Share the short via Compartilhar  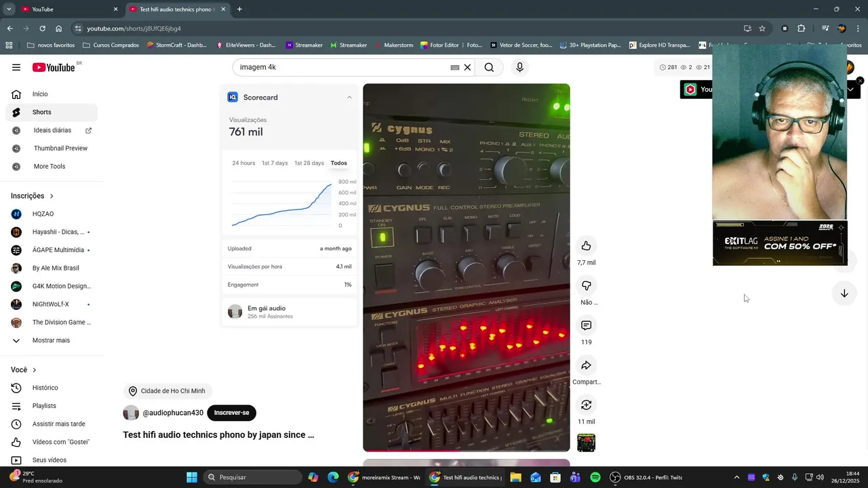587,365
